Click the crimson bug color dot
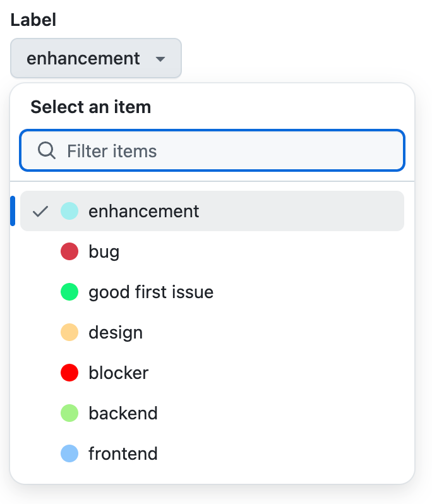This screenshot has height=504, width=432. pyautogui.click(x=69, y=252)
